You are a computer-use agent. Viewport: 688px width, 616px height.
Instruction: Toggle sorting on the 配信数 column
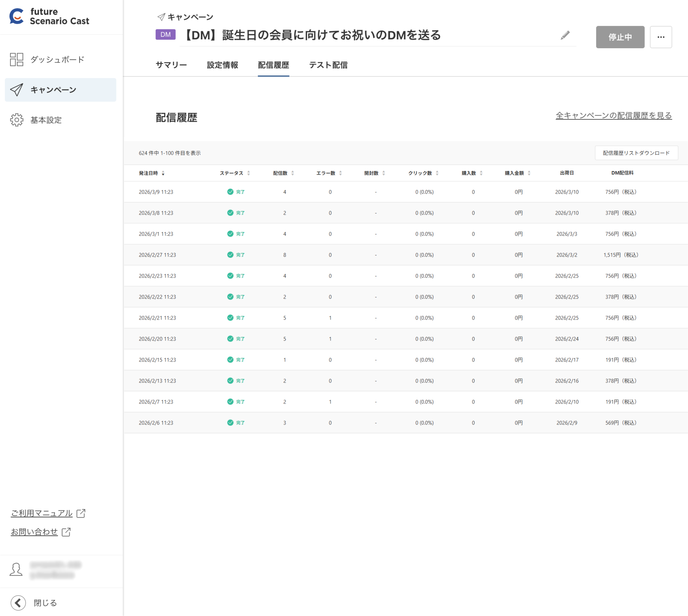[293, 173]
